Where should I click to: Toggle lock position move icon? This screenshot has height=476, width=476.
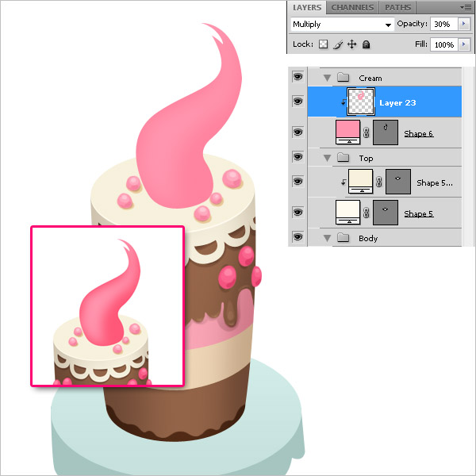(351, 44)
